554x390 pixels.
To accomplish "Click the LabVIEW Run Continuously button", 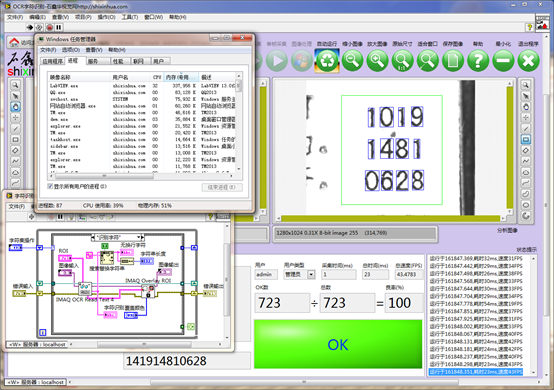I will [39, 27].
